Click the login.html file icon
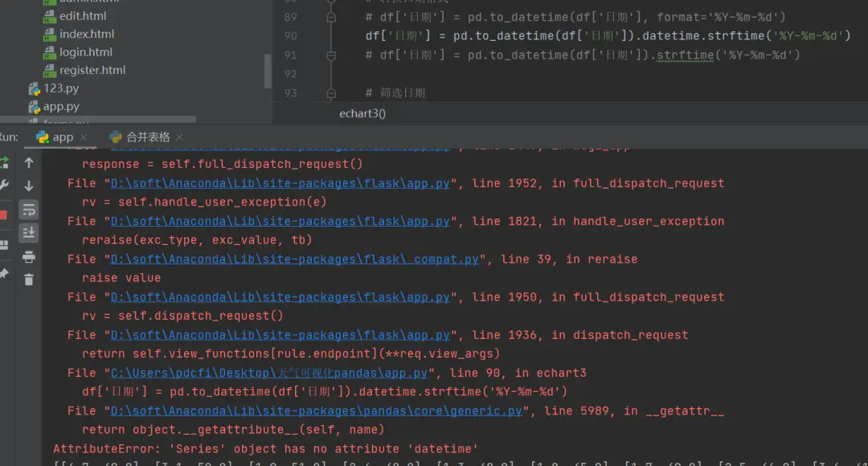Image resolution: width=868 pixels, height=466 pixels. coord(49,52)
